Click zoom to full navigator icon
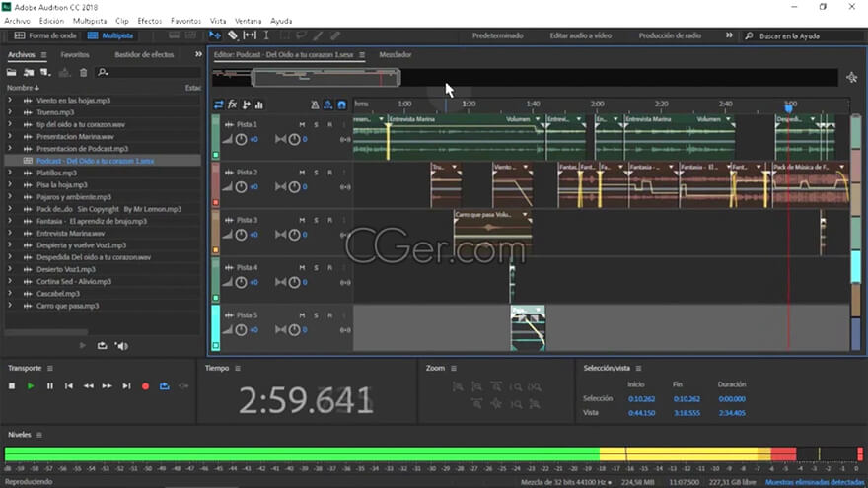The height and width of the screenshot is (488, 868). [852, 78]
